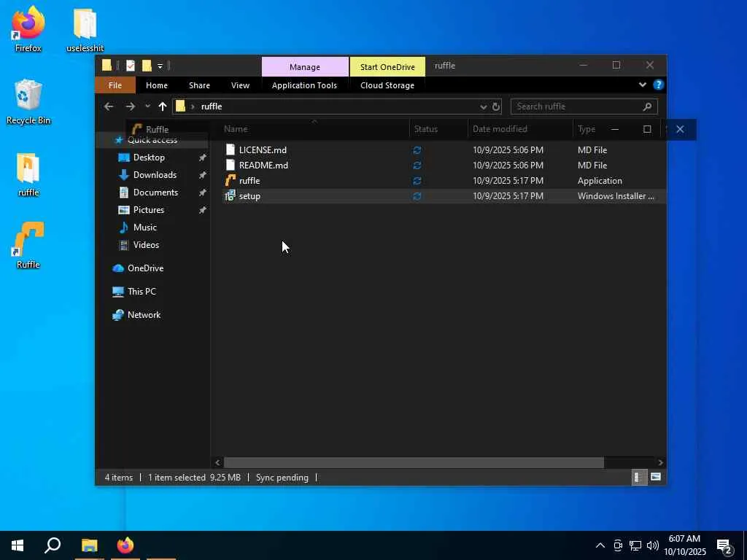
Task: Open the volume control in tray
Action: point(653,545)
